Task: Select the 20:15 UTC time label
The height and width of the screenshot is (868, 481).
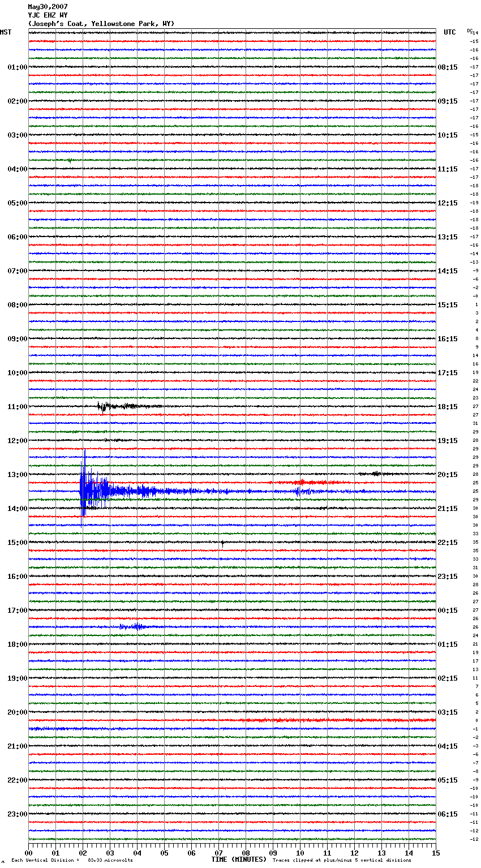Action: [x=448, y=475]
